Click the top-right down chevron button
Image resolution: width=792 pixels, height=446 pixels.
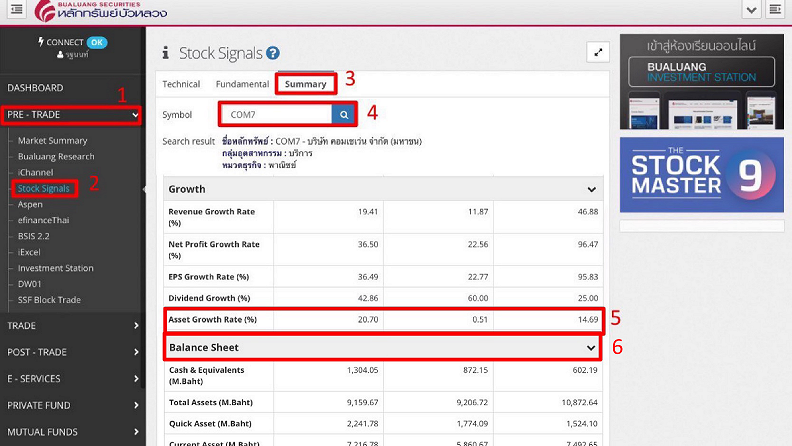[751, 10]
